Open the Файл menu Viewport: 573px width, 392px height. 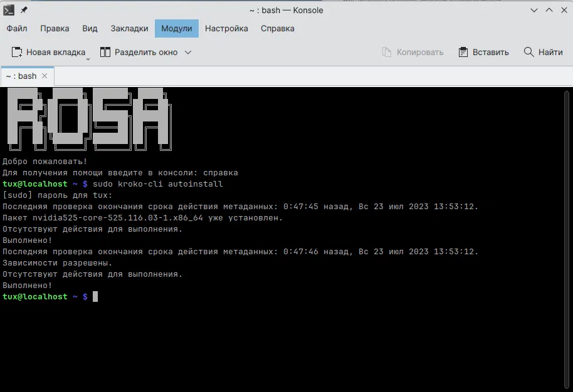point(17,28)
